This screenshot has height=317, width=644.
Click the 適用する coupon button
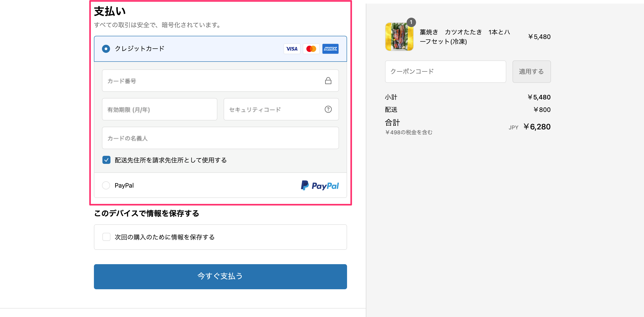pyautogui.click(x=531, y=72)
